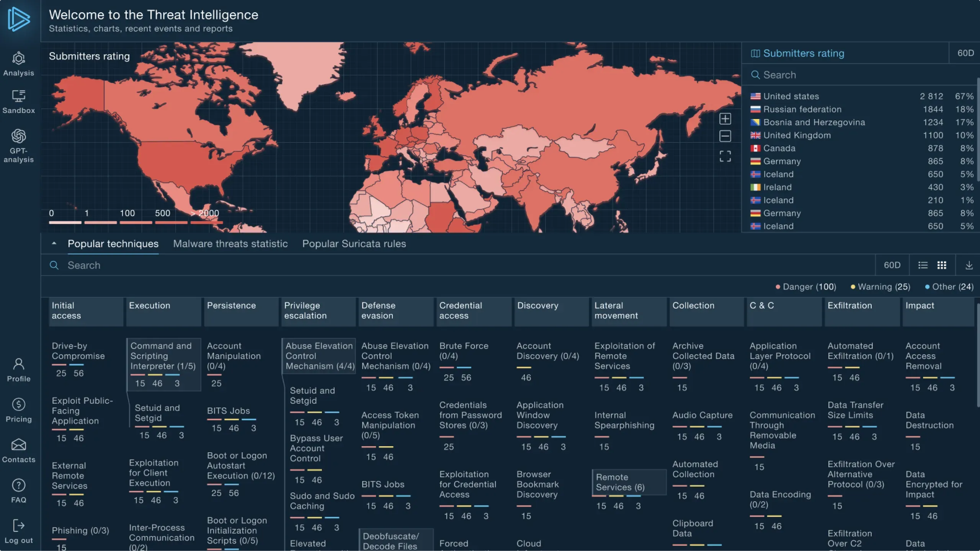Switch techniques to list view
This screenshot has height=551, width=980.
pos(923,265)
